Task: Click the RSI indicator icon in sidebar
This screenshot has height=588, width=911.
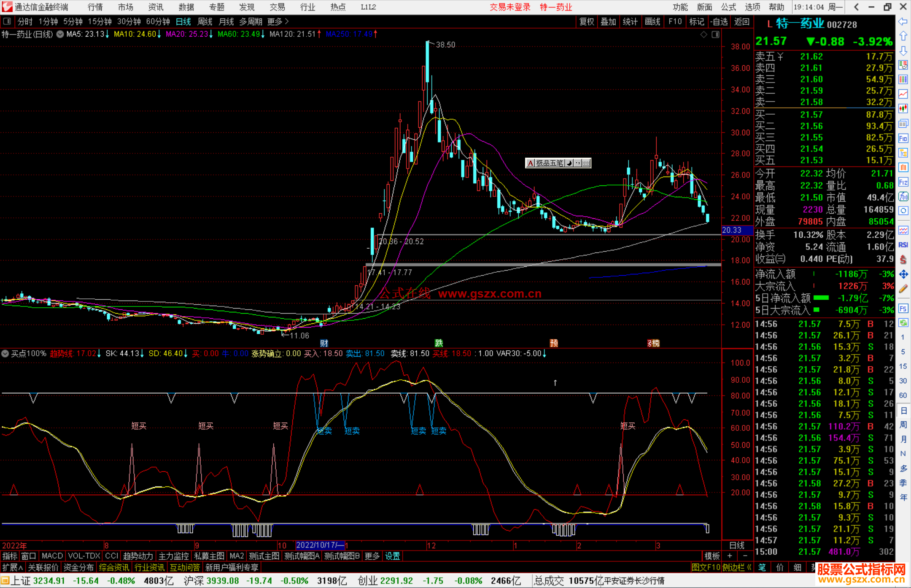Action: pyautogui.click(x=903, y=245)
